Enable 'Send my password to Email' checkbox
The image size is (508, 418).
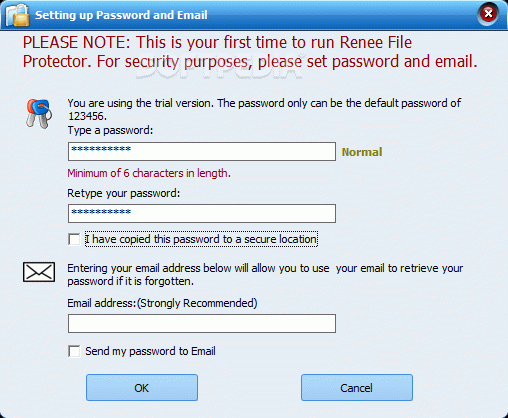pyautogui.click(x=74, y=351)
